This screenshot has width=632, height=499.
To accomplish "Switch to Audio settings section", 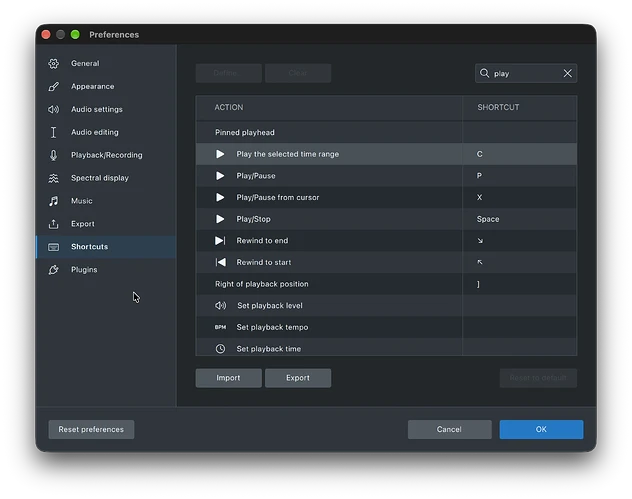I will [106, 109].
